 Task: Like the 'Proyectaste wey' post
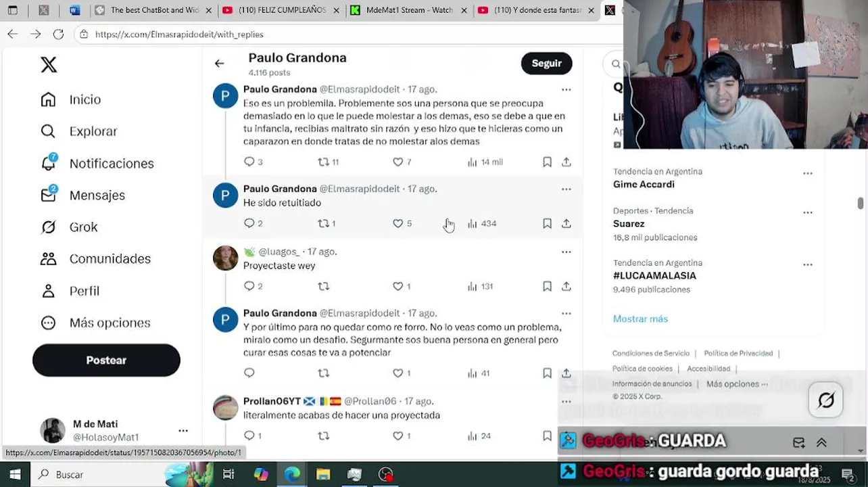point(397,286)
